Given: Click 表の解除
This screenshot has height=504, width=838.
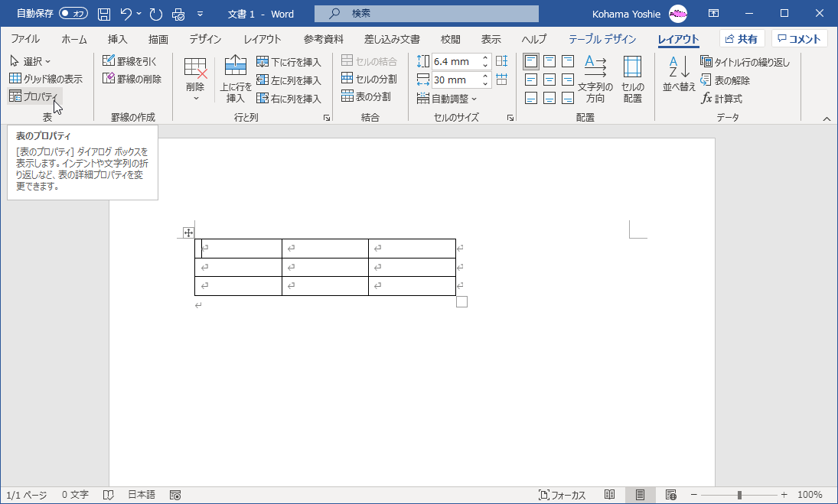Looking at the screenshot, I should tap(726, 80).
